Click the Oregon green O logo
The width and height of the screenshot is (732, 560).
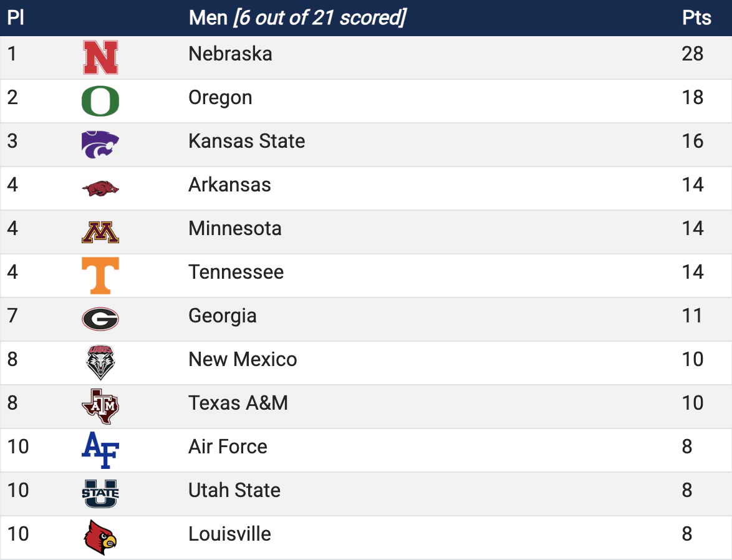coord(100,101)
